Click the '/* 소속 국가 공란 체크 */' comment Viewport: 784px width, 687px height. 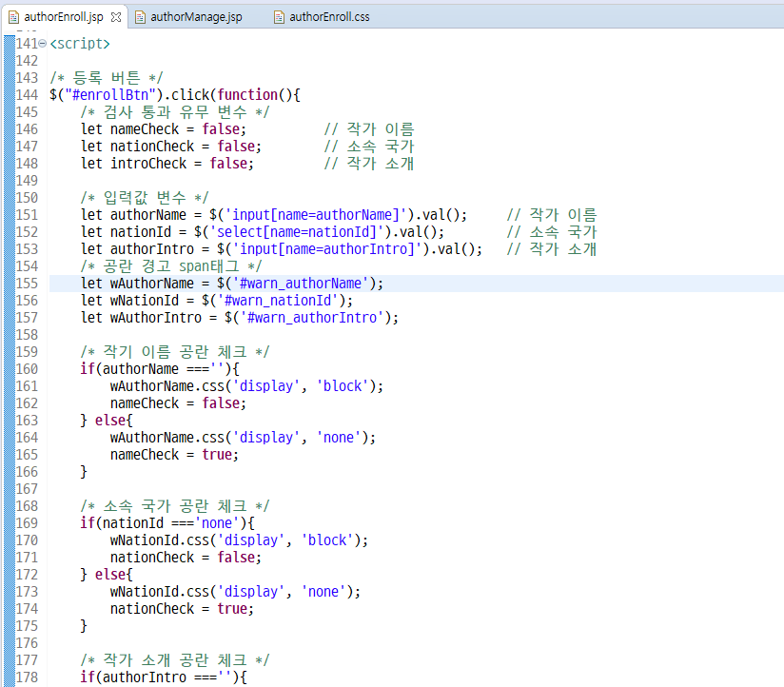pyautogui.click(x=175, y=506)
